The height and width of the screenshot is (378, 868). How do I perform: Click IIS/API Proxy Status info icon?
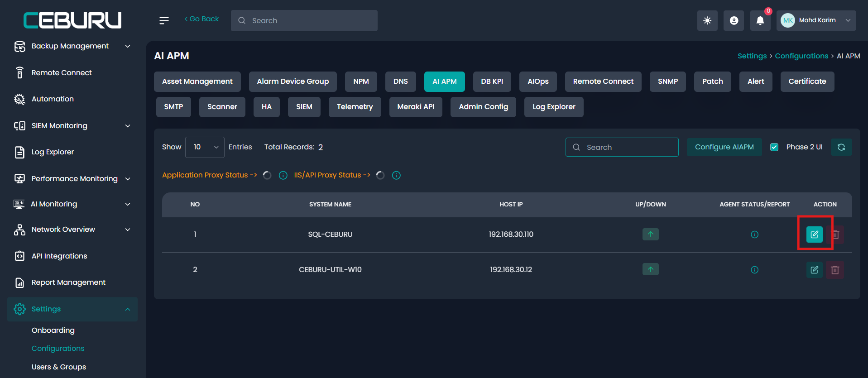[396, 175]
